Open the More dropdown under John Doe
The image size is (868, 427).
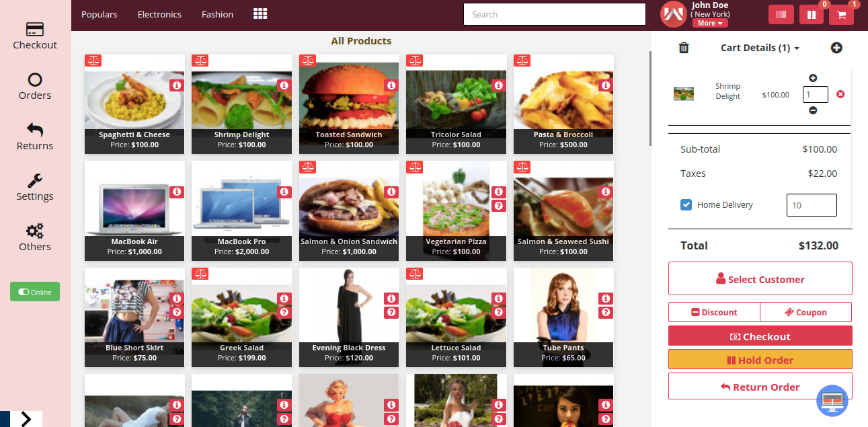(x=709, y=22)
